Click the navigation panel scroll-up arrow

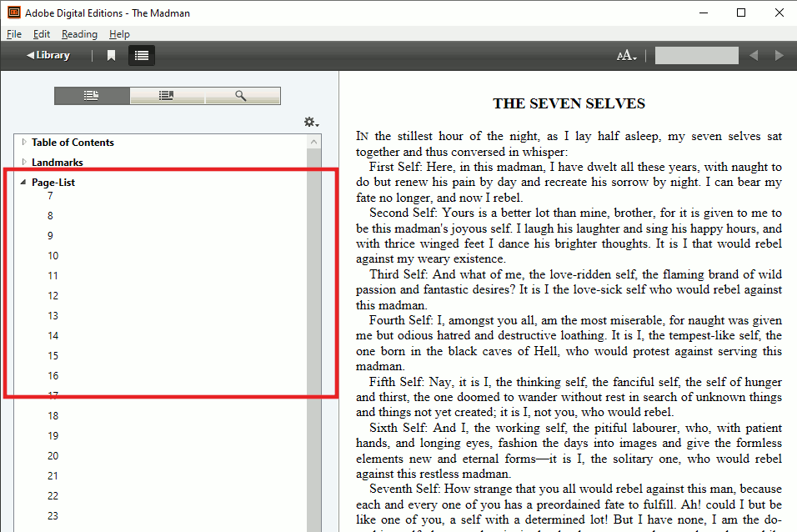coord(313,142)
